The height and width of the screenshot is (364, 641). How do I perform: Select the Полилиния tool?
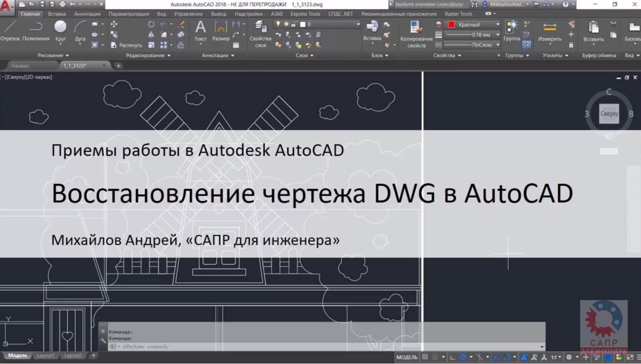(36, 30)
